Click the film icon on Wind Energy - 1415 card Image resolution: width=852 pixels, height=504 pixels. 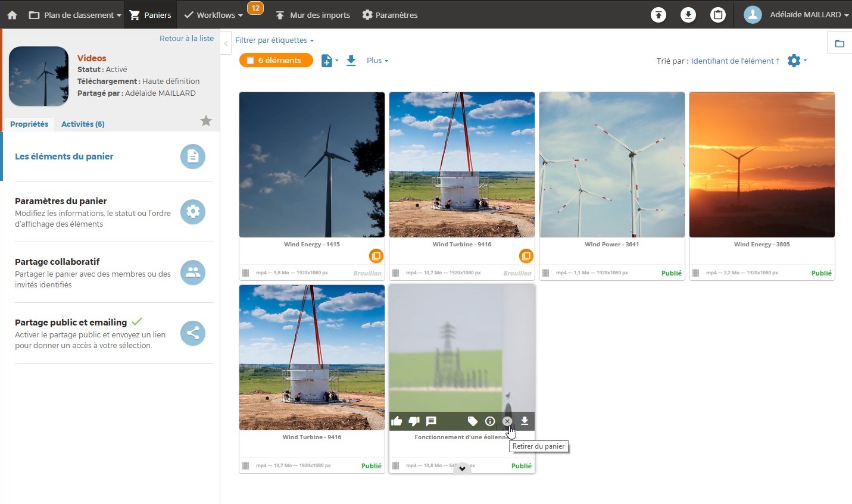click(245, 273)
